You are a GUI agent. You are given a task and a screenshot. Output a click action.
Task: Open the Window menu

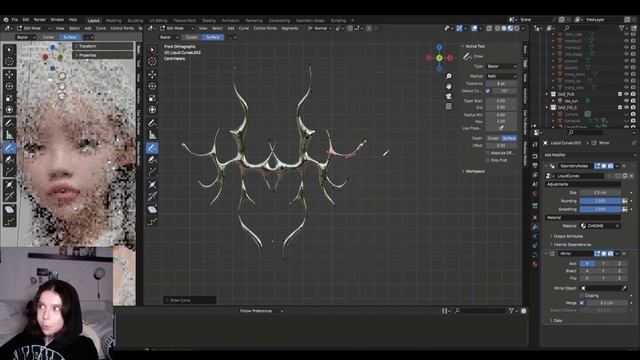57,20
